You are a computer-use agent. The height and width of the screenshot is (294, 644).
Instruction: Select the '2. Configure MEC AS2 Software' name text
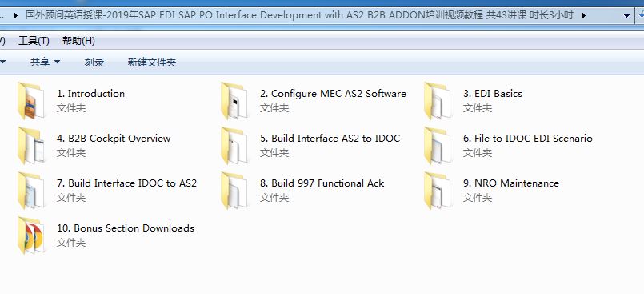point(333,94)
